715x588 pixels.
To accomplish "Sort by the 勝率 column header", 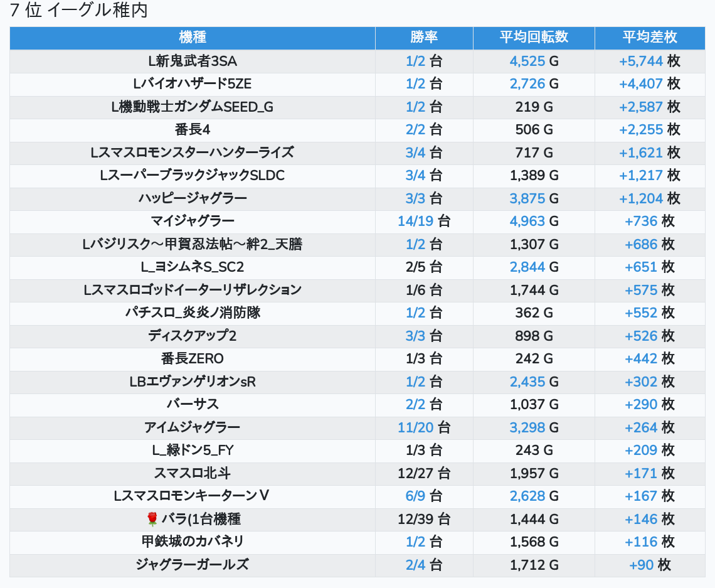I will [x=424, y=37].
